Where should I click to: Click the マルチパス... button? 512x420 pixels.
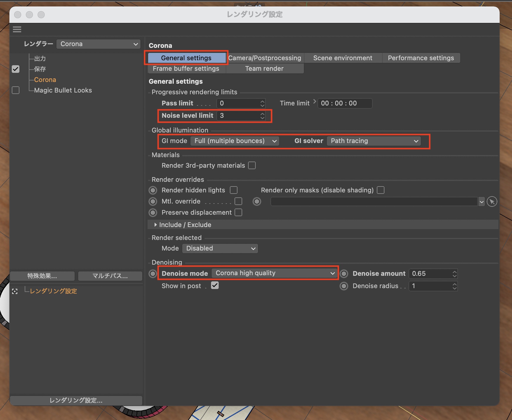[x=110, y=276]
